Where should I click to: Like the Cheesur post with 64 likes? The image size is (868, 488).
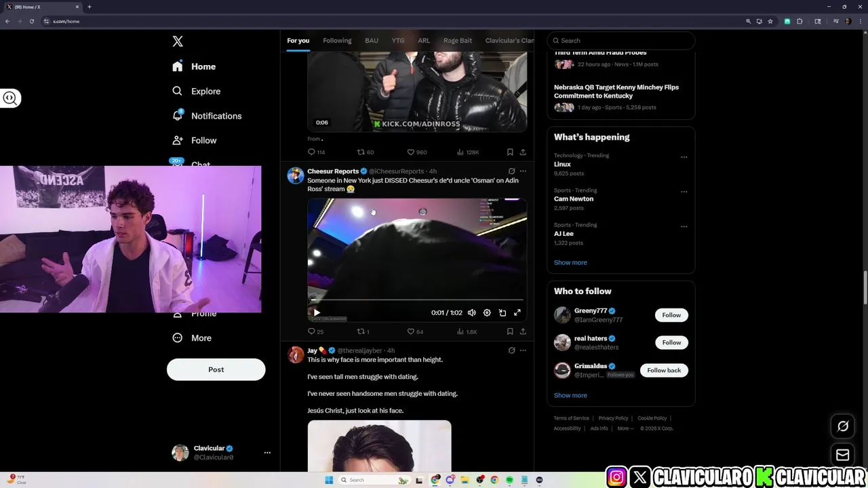pyautogui.click(x=415, y=331)
